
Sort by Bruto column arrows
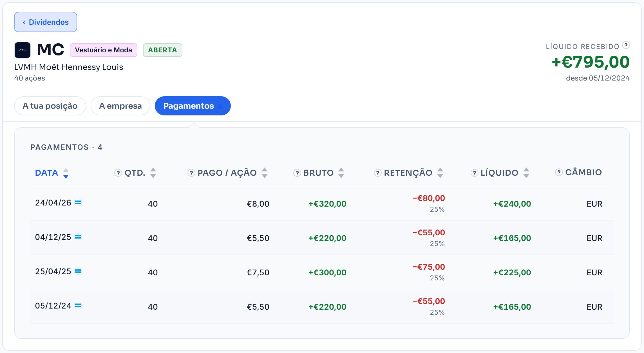coord(341,173)
